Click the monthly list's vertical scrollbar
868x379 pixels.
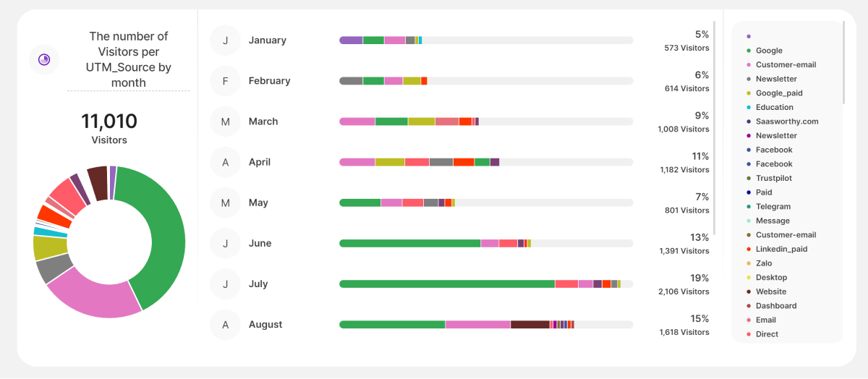714,127
